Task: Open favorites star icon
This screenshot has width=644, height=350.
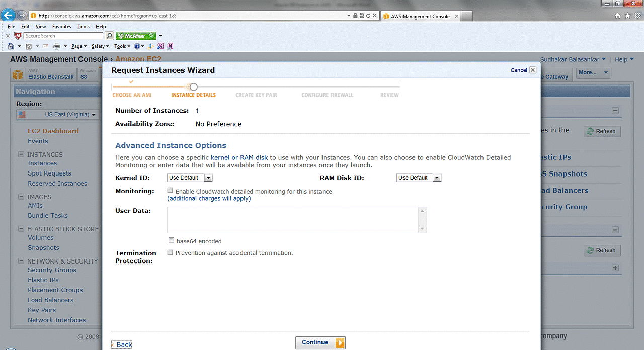Action: point(627,16)
